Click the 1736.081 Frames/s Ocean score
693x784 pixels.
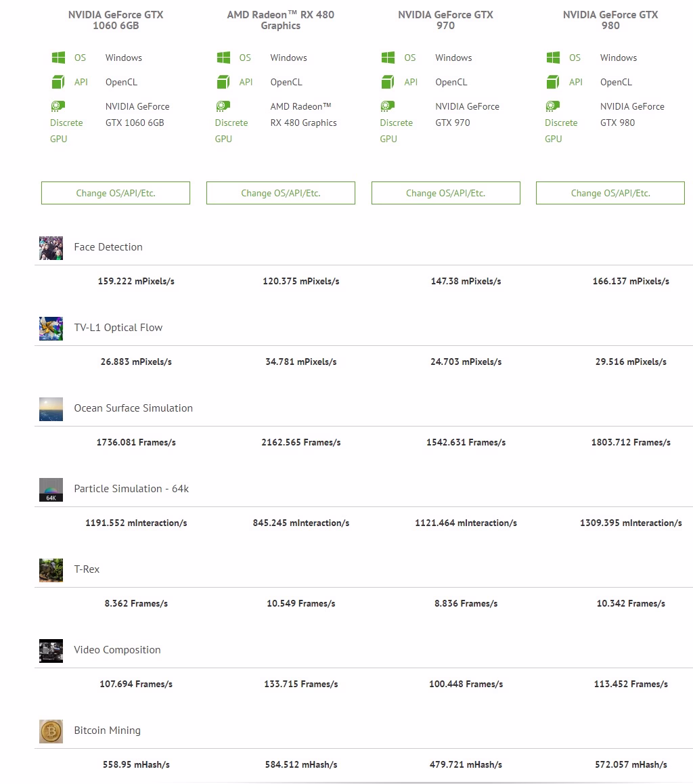pyautogui.click(x=136, y=442)
